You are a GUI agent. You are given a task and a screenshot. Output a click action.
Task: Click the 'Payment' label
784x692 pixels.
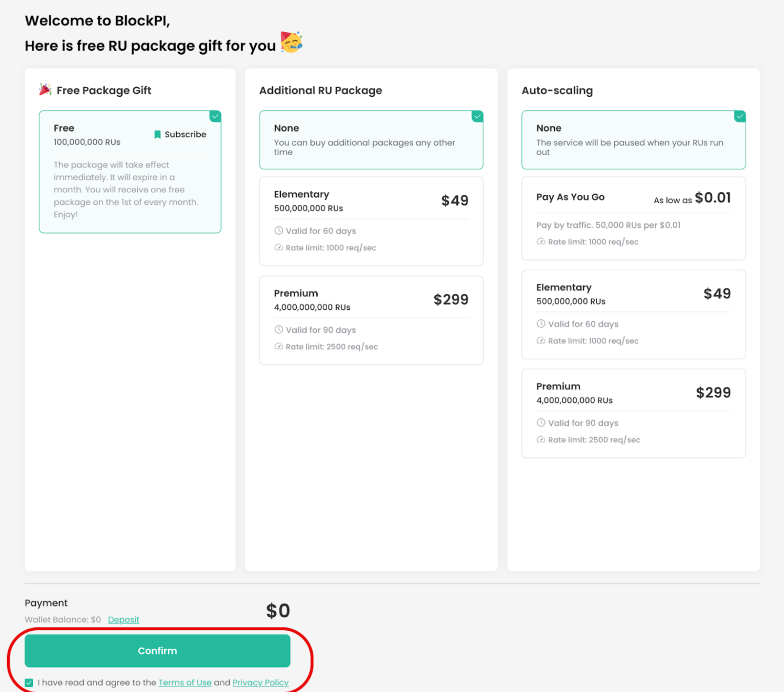(46, 603)
